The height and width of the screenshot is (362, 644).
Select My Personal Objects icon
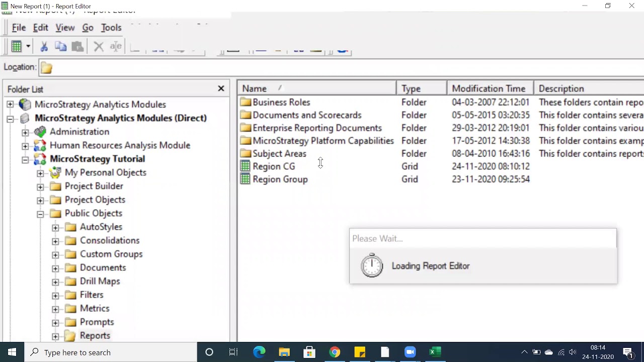[x=55, y=172]
